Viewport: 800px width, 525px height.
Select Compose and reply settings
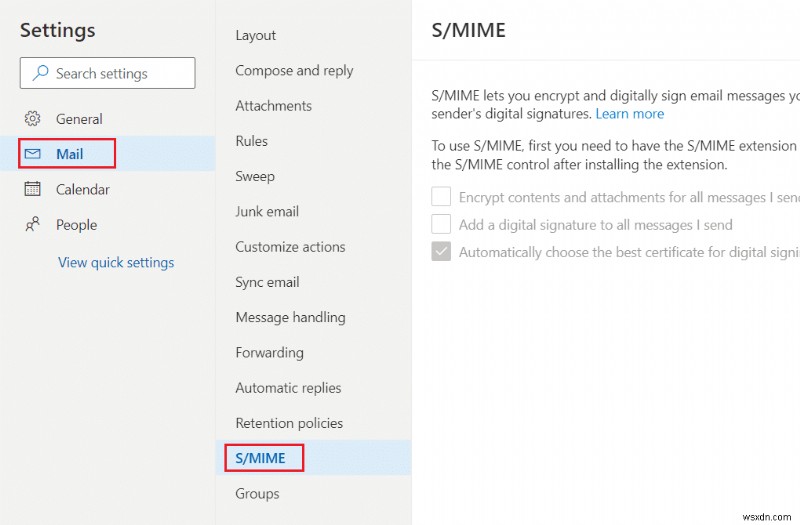pyautogui.click(x=294, y=71)
